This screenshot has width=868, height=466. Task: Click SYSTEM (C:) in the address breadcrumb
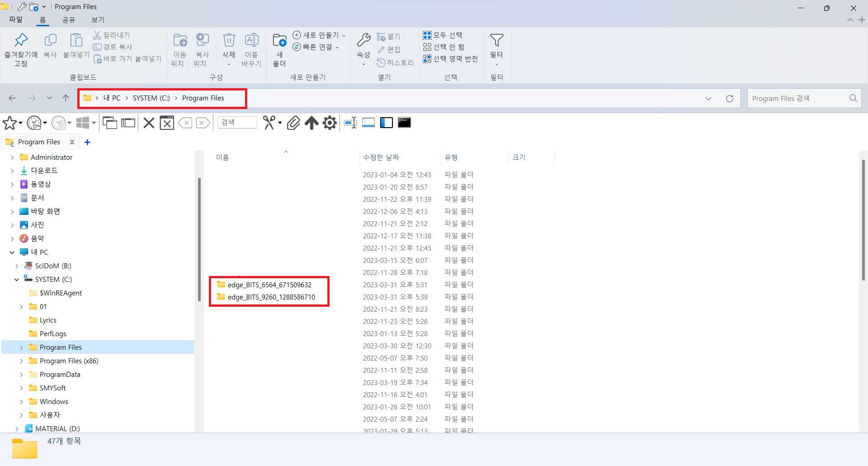(x=151, y=98)
